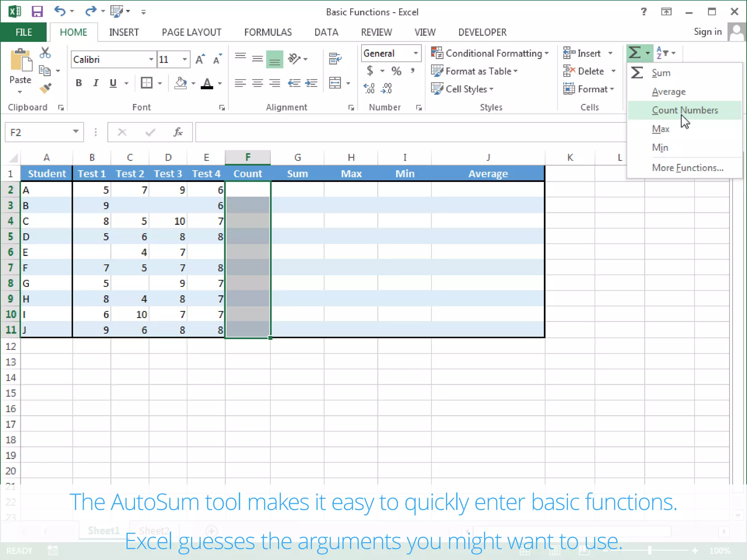Choose Max from the AutoSum menu

[685, 129]
